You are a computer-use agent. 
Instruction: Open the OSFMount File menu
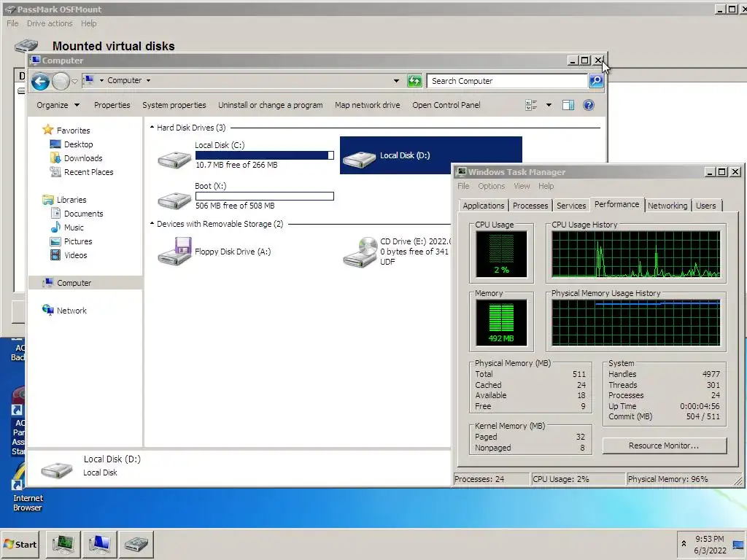(x=12, y=23)
